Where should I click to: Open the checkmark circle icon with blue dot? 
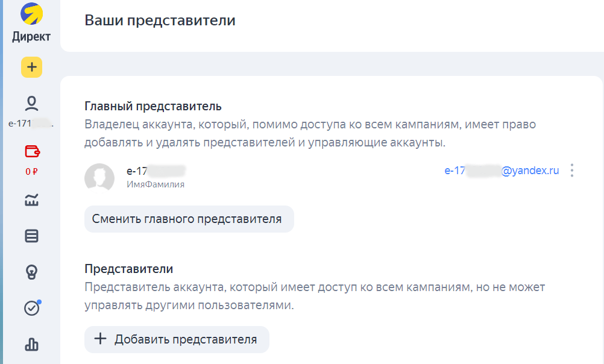point(31,308)
